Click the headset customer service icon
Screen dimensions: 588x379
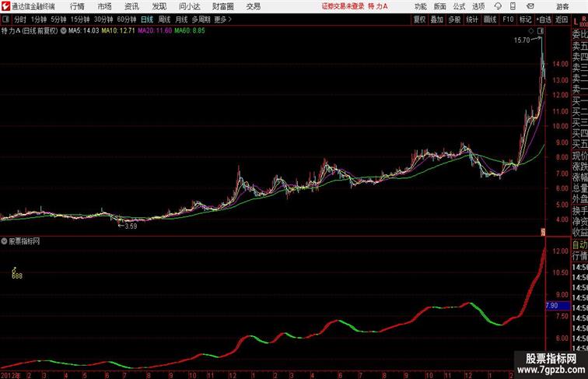tap(498, 6)
